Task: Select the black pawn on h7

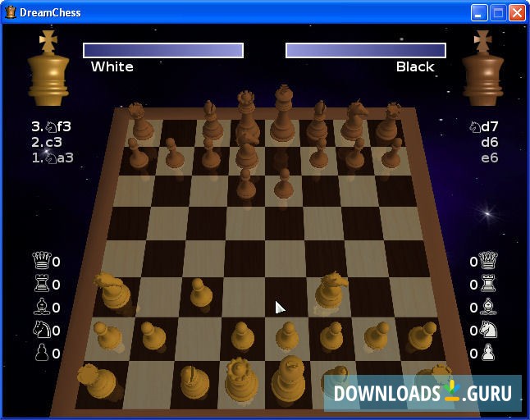Action: tap(392, 153)
